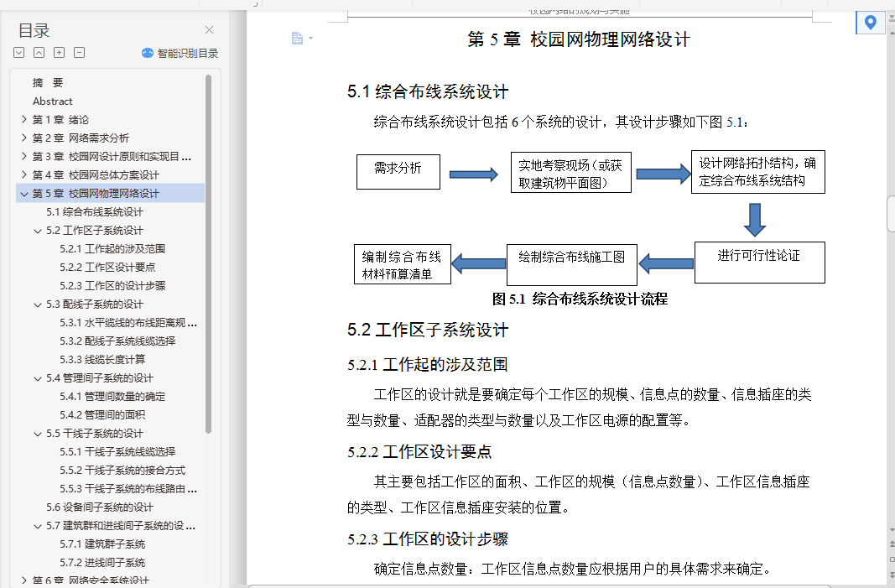Image resolution: width=895 pixels, height=588 pixels.
Task: Go to 5.7.2 进线间子系统
Action: tap(102, 562)
